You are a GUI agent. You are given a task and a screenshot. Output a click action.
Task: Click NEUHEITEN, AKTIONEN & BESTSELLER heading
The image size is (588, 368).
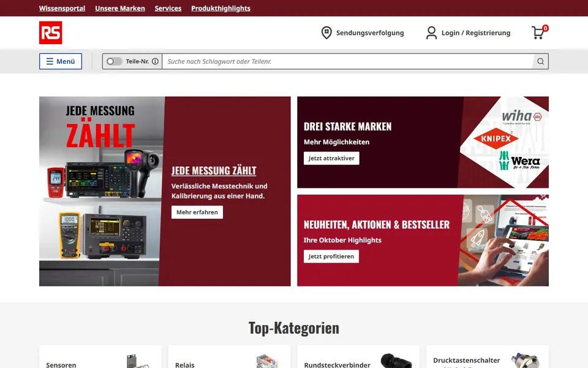click(377, 224)
